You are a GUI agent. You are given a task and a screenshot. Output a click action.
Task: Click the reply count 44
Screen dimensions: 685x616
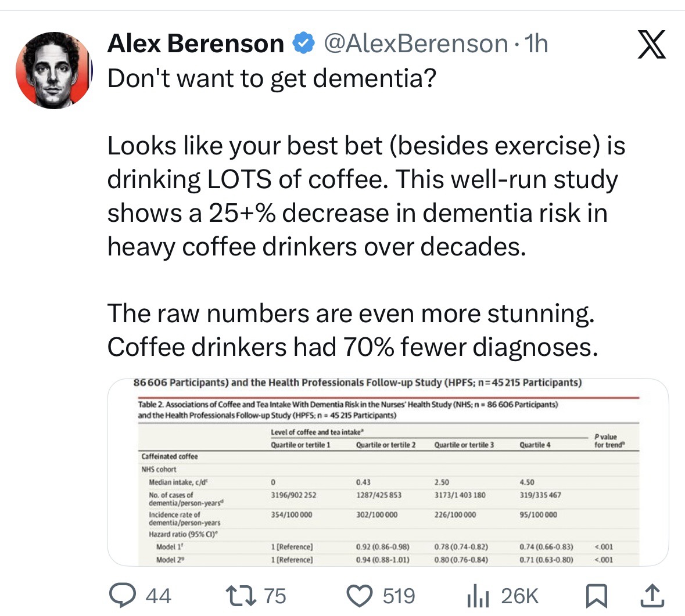point(158,596)
